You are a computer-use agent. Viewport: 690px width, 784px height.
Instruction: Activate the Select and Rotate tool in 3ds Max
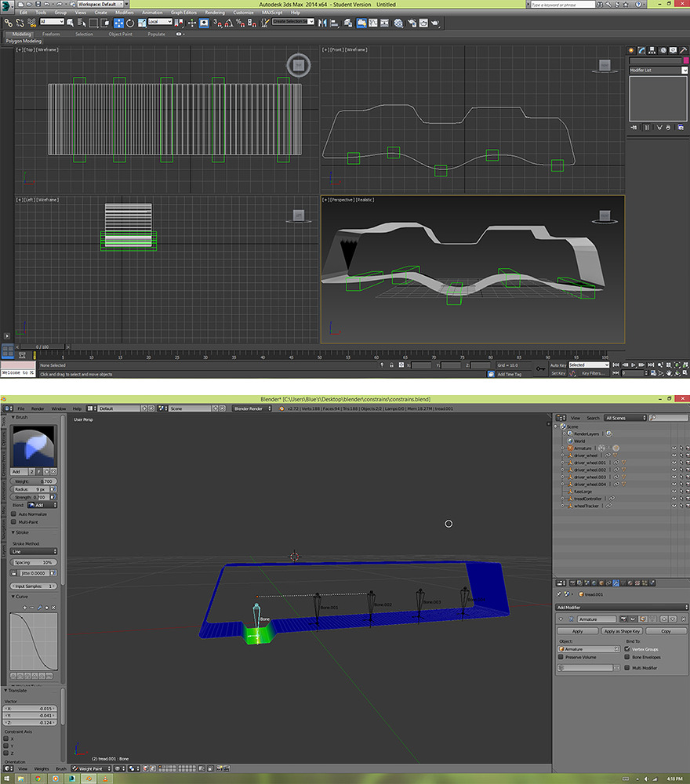coord(130,23)
